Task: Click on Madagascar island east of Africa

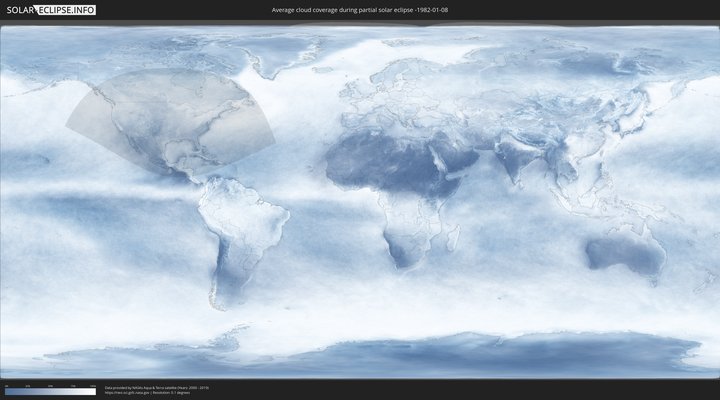Action: coord(454,238)
